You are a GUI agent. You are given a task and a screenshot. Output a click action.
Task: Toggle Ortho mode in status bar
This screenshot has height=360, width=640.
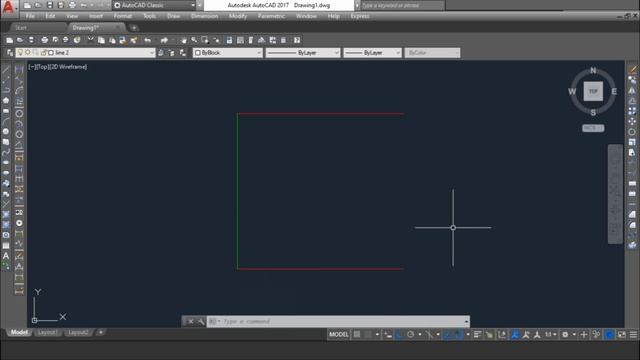tap(399, 335)
